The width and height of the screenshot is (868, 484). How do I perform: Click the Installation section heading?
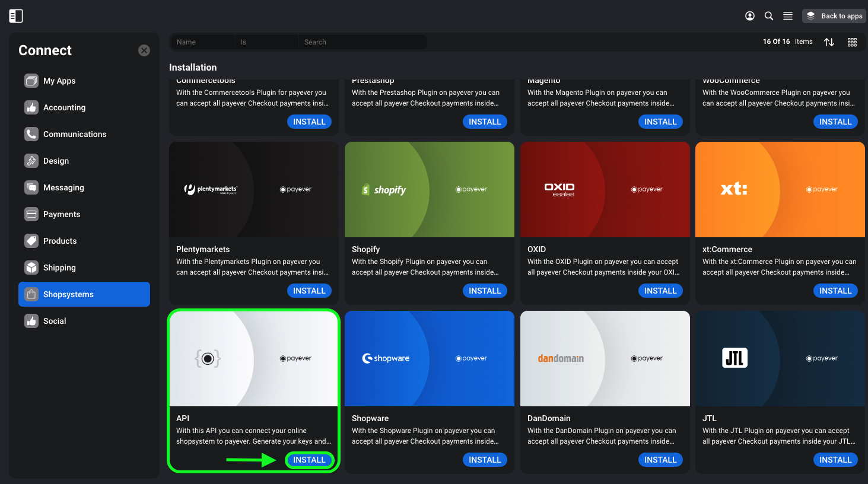pos(193,68)
